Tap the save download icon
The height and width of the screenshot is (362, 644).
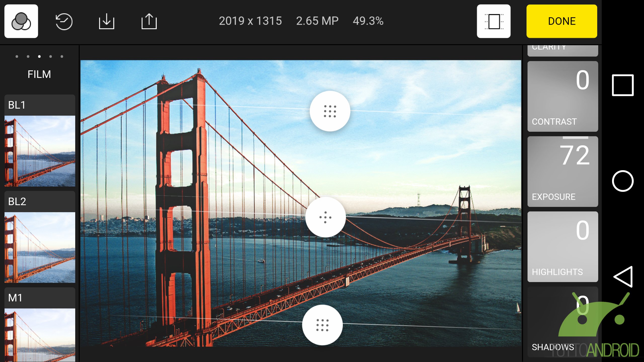point(106,21)
